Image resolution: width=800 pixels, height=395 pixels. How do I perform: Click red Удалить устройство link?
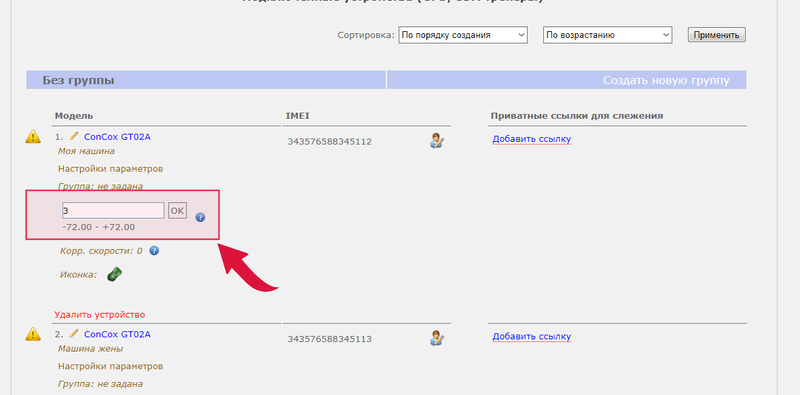[100, 315]
